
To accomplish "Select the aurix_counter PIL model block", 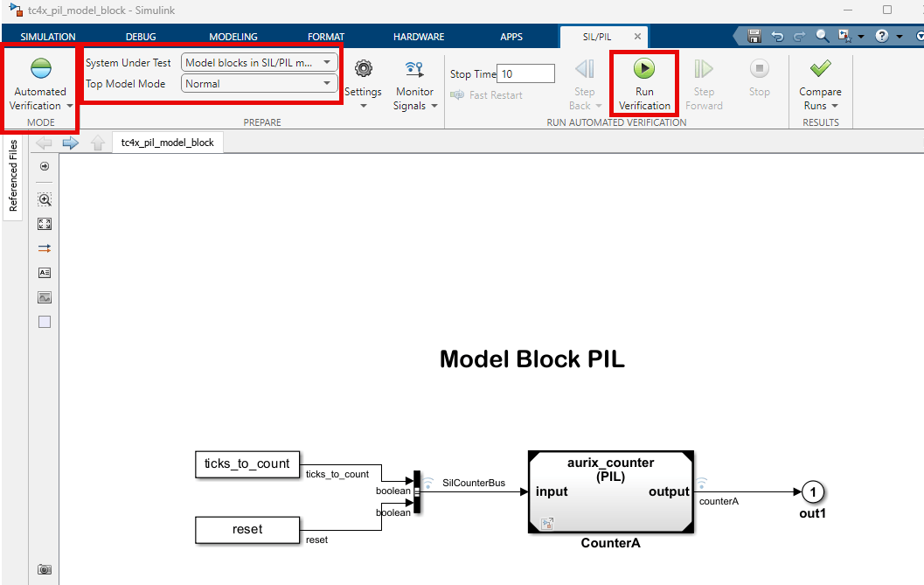I will [610, 491].
